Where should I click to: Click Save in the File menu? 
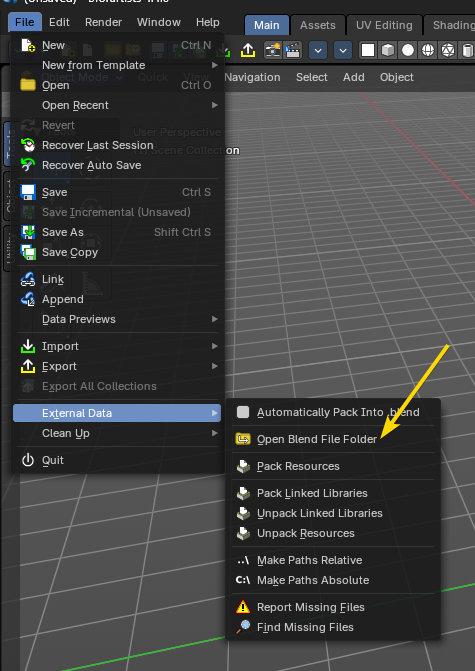117,192
